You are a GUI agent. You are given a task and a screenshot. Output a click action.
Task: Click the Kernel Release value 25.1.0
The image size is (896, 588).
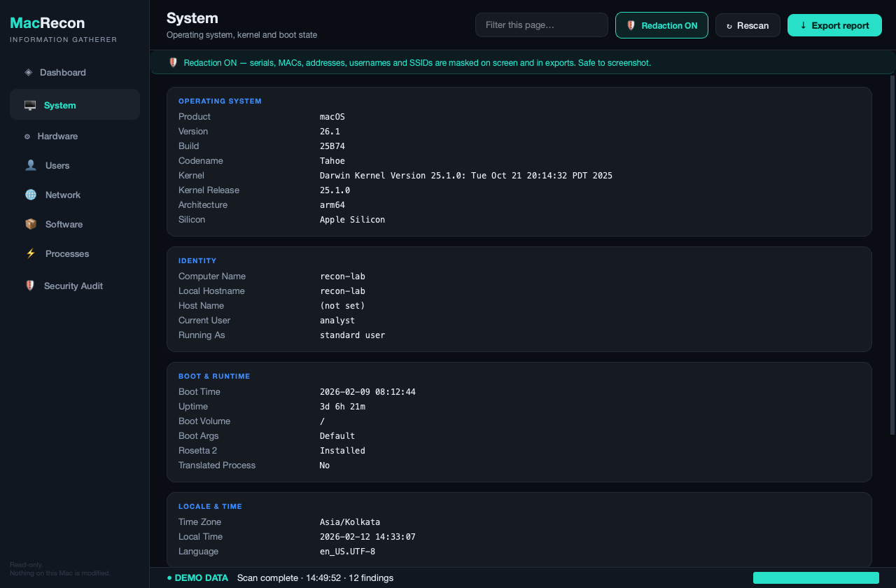click(x=335, y=190)
